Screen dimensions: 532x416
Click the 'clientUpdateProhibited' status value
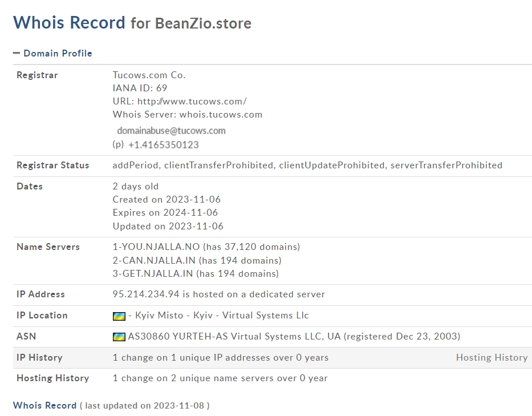tap(331, 165)
